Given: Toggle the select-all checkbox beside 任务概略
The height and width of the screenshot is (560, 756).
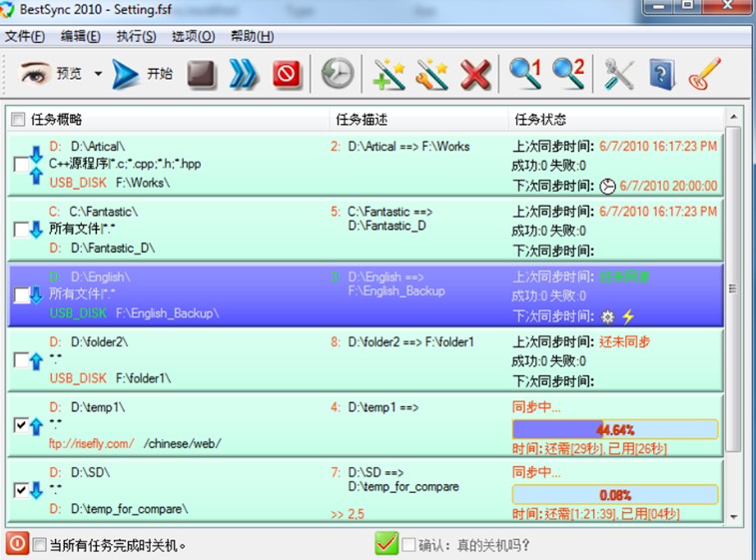Looking at the screenshot, I should point(18,119).
